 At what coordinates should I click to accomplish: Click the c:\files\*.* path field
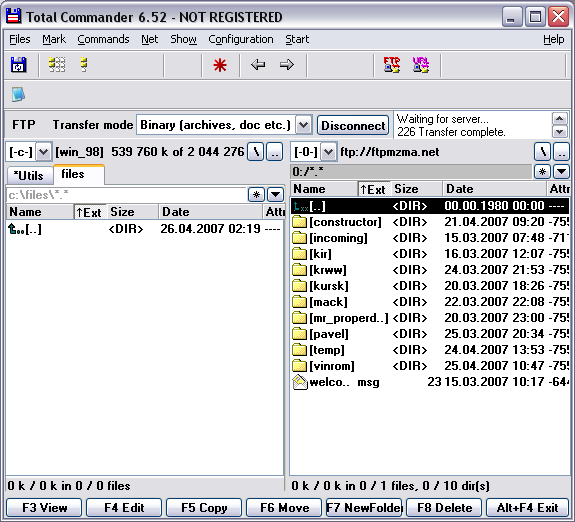[127, 195]
